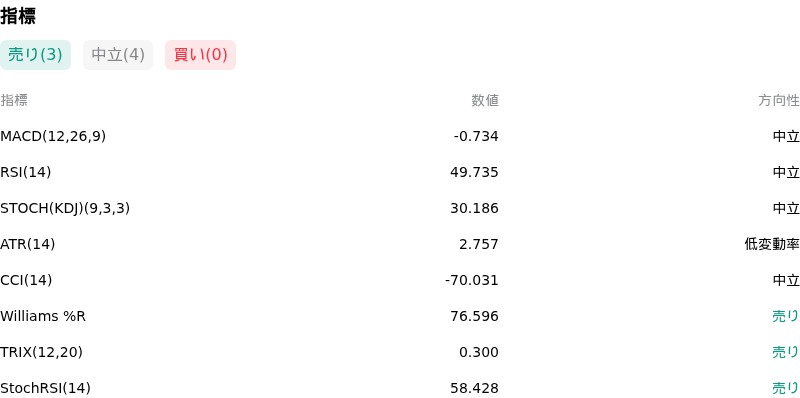The height and width of the screenshot is (398, 800).
Task: Click the 低変動率 label for ATR
Action: (x=772, y=245)
